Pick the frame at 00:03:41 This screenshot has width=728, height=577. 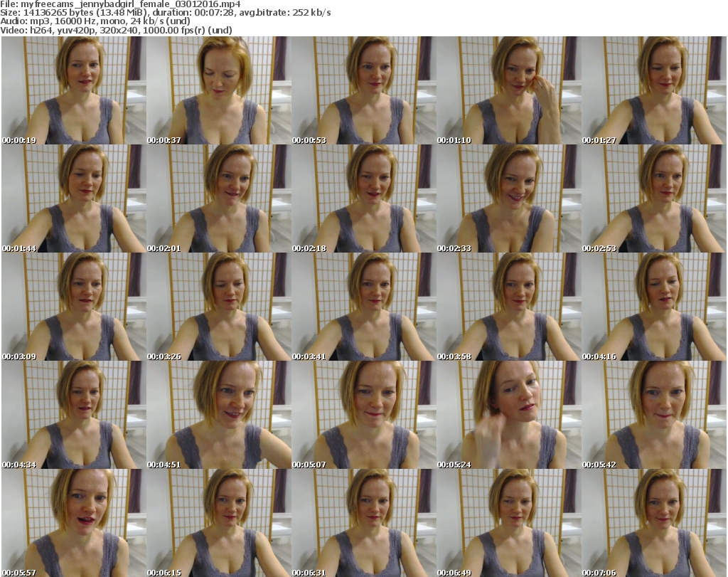[x=363, y=307]
